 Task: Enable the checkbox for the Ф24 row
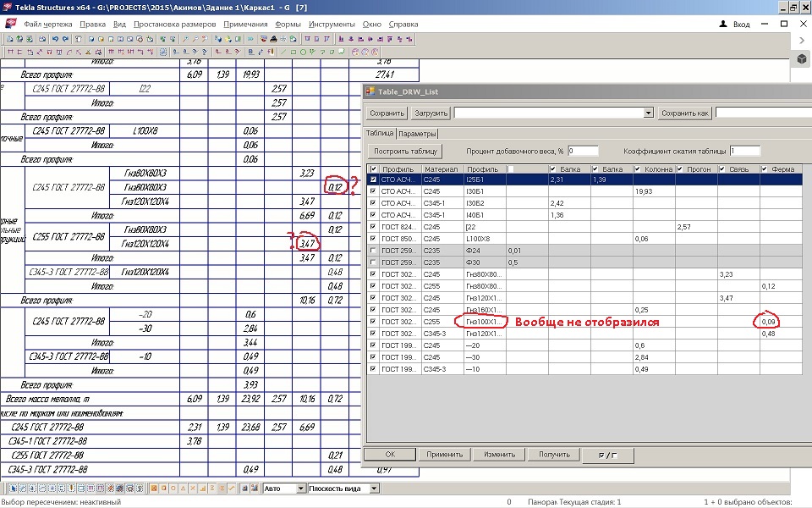[x=374, y=251]
